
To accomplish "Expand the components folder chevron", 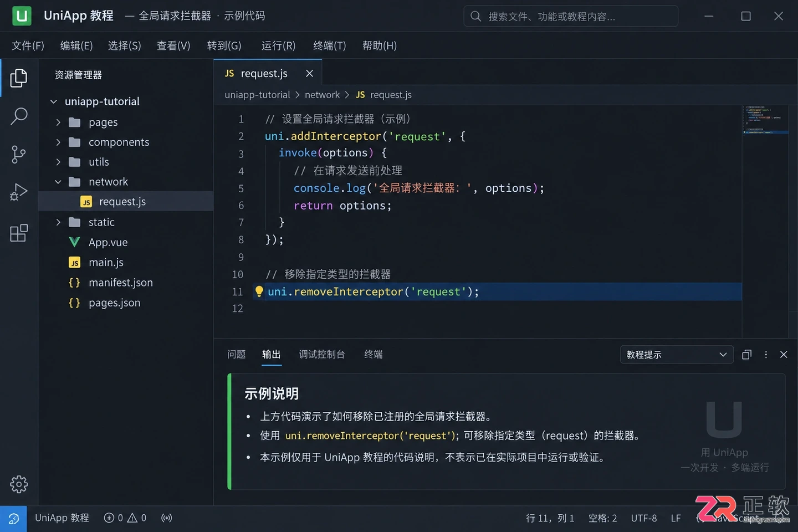I will tap(58, 142).
